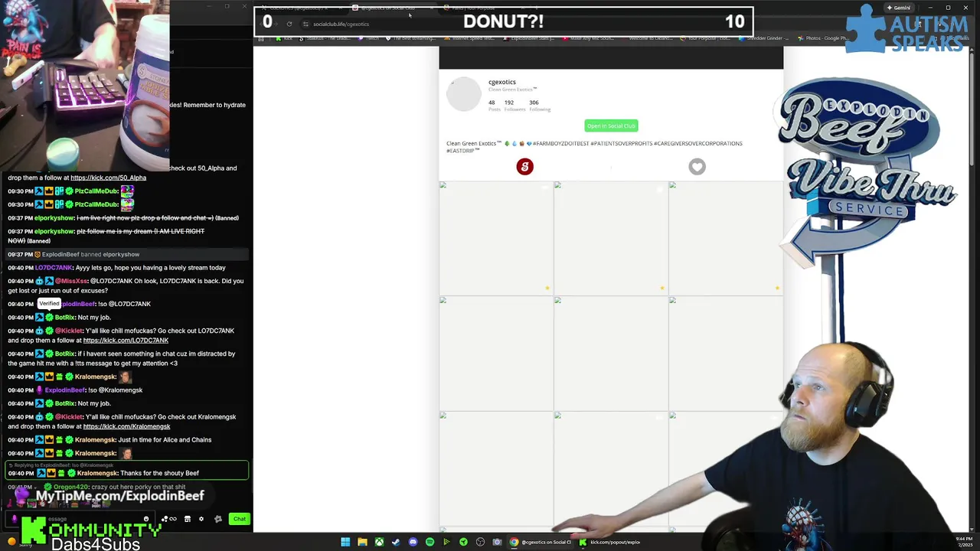The image size is (980, 551).
Task: Click the red S icon on cgexotics profile
Action: 524,167
